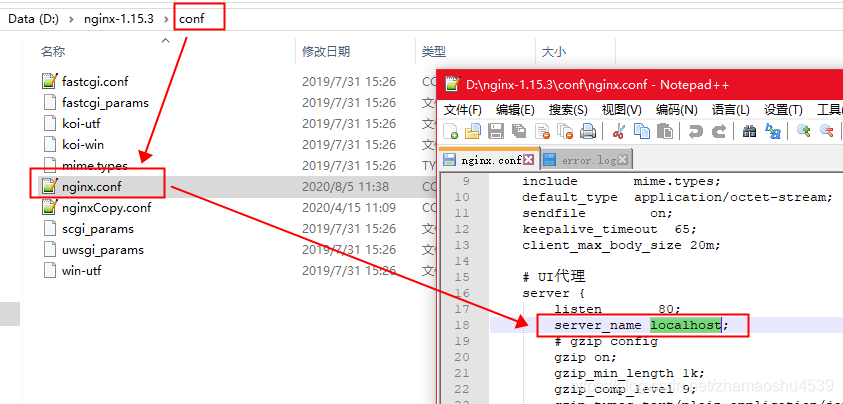Image resolution: width=843 pixels, height=404 pixels.
Task: Select the koi-win file
Action: coord(83,145)
